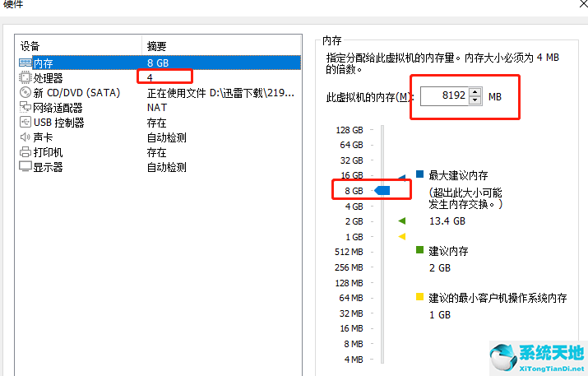Screen dimensions: 588x376
Task: Click the USB 控制器 row label
Action: [59, 123]
